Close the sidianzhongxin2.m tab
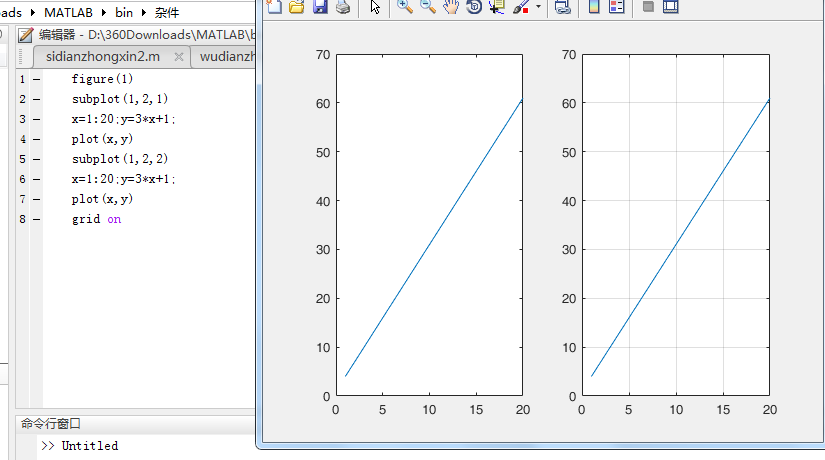 179,56
